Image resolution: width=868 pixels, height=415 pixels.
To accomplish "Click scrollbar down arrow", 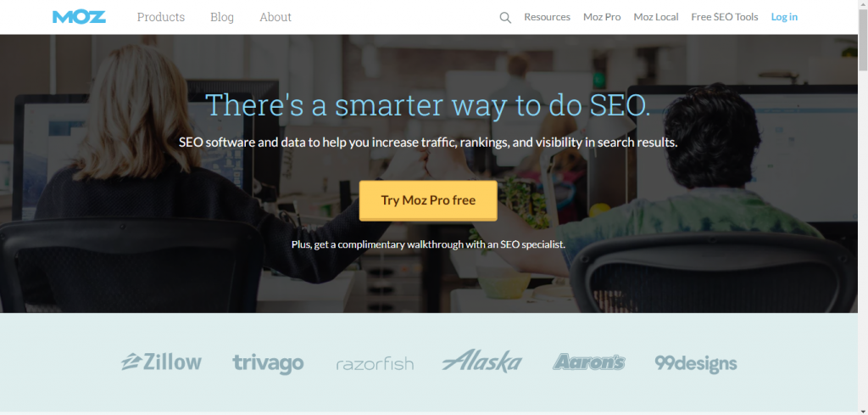I will [863, 410].
